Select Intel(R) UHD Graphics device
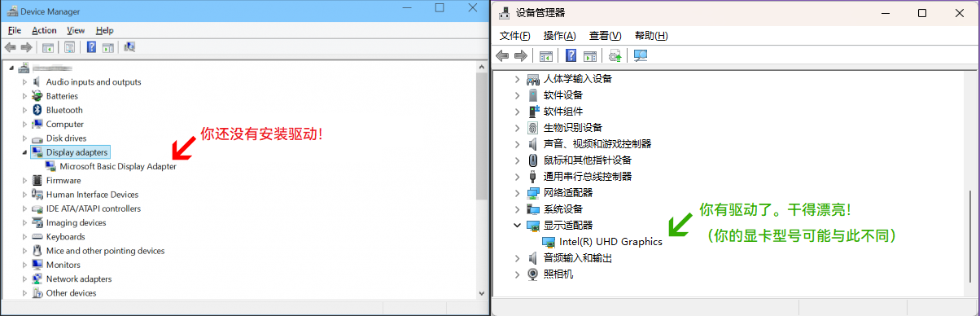 point(610,242)
